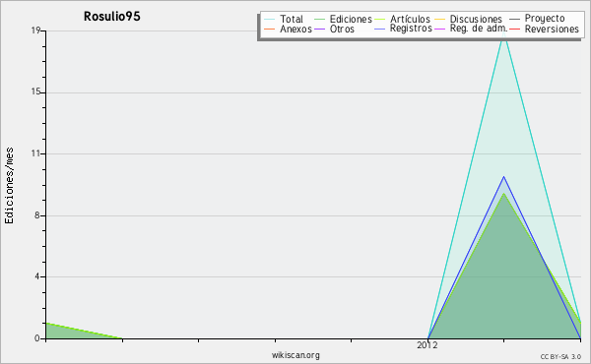Click the Reg. de adm. legend label

pos(479,29)
